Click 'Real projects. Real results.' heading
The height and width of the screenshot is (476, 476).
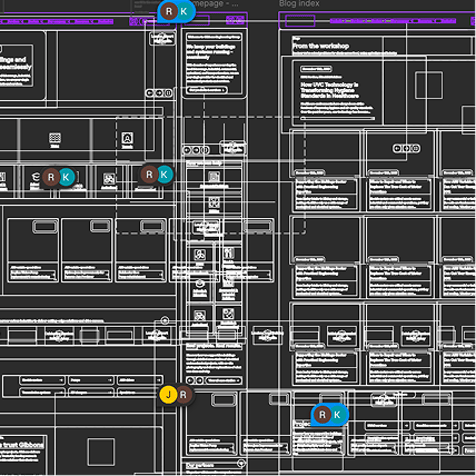pyautogui.click(x=214, y=346)
